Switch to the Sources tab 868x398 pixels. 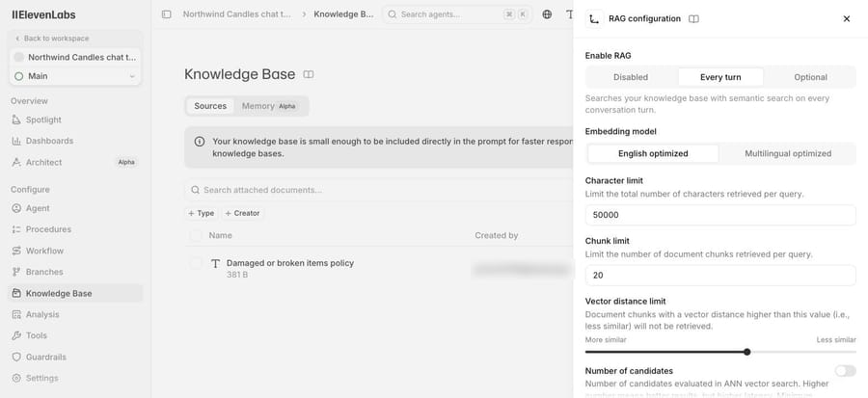pyautogui.click(x=210, y=106)
